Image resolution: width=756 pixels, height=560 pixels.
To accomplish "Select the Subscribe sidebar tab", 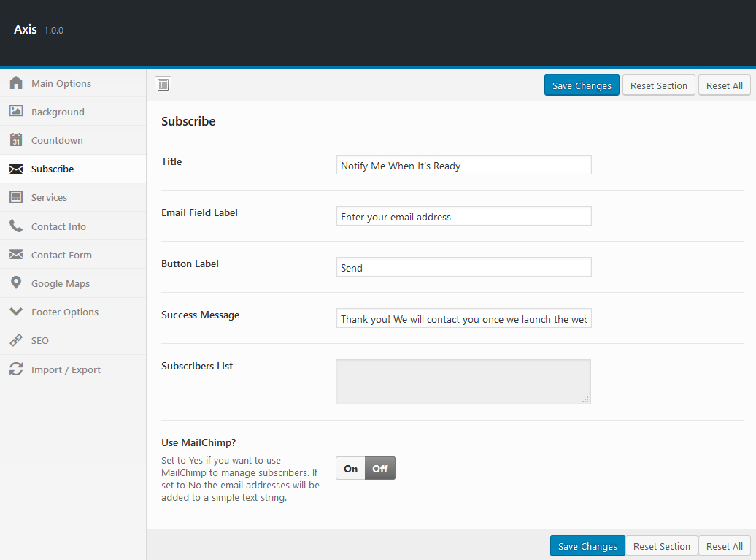I will (x=53, y=169).
